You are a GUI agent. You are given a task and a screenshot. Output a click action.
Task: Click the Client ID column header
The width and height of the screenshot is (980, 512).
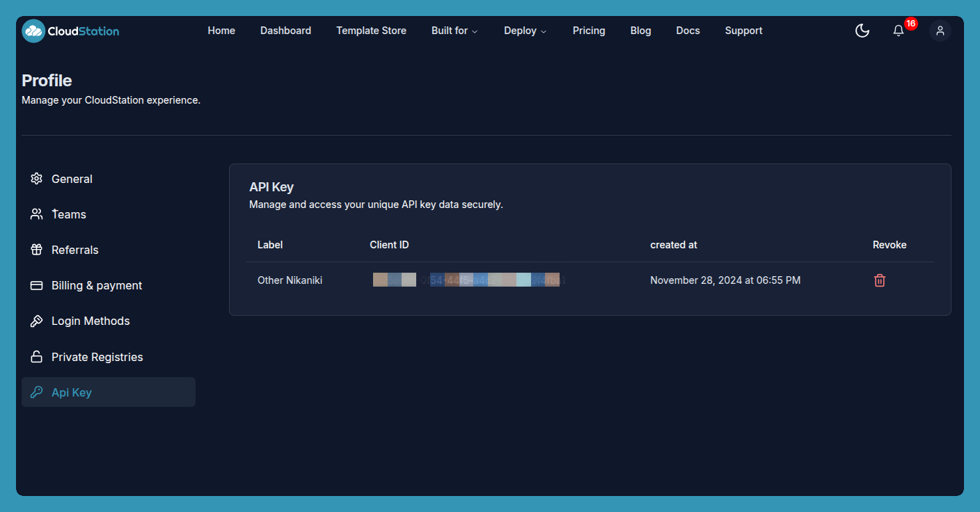[389, 245]
